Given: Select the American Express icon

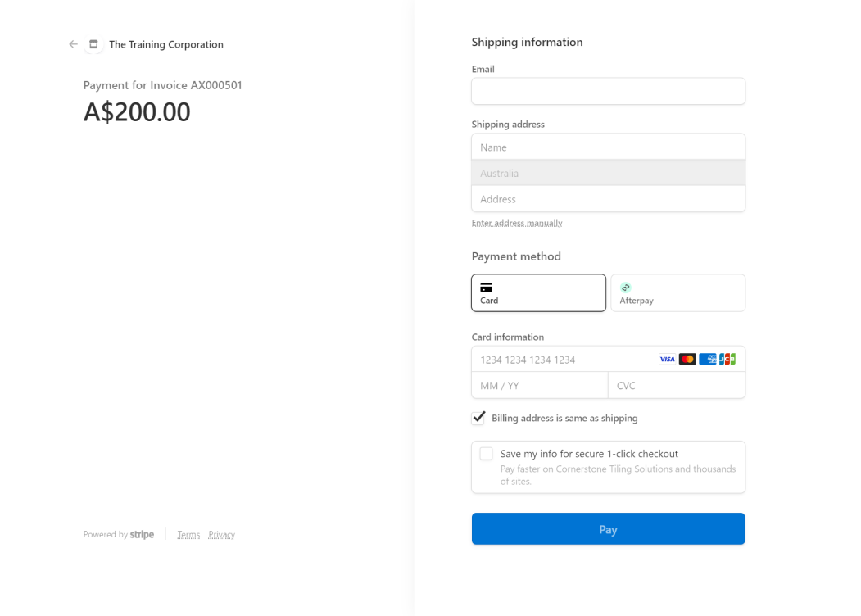Looking at the screenshot, I should pos(707,359).
